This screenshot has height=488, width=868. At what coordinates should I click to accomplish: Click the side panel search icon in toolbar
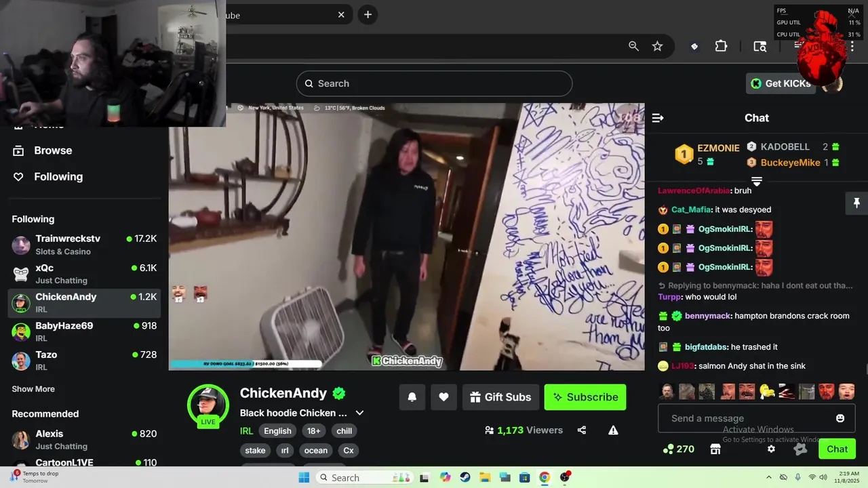(760, 46)
